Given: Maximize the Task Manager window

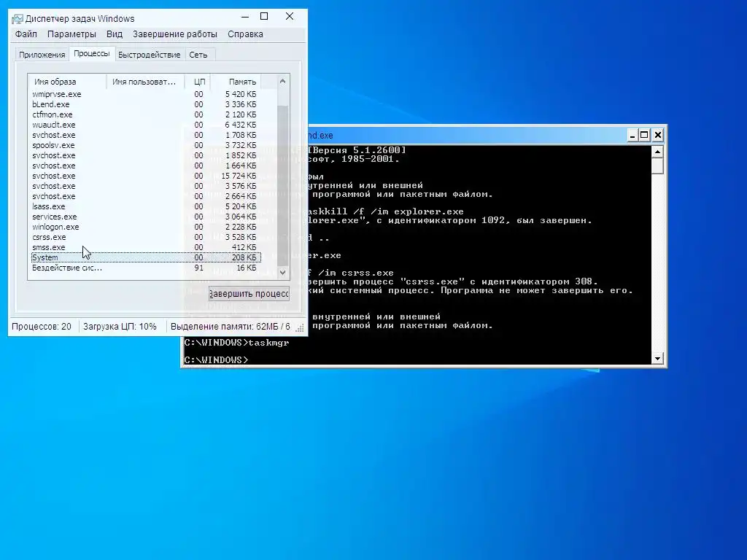Looking at the screenshot, I should click(x=264, y=17).
